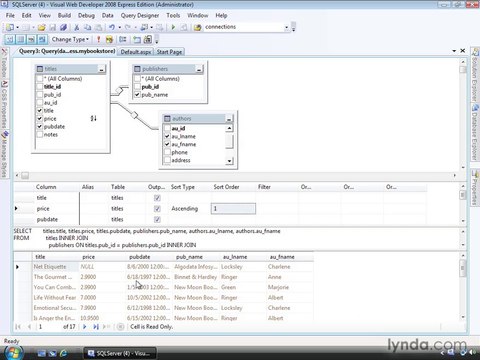The width and height of the screenshot is (480, 360).
Task: Open the Database Explorer side tab
Action: (x=475, y=132)
